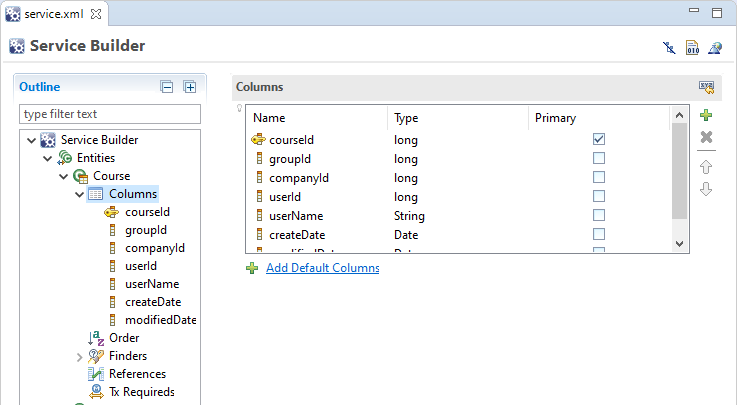This screenshot has height=405, width=737.
Task: Click the add column green plus icon
Action: pos(706,115)
